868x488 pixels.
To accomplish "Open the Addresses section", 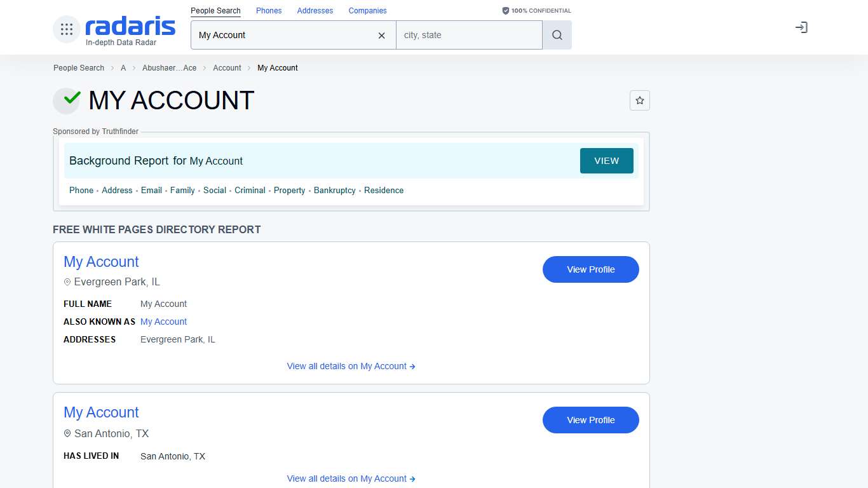I will point(315,10).
